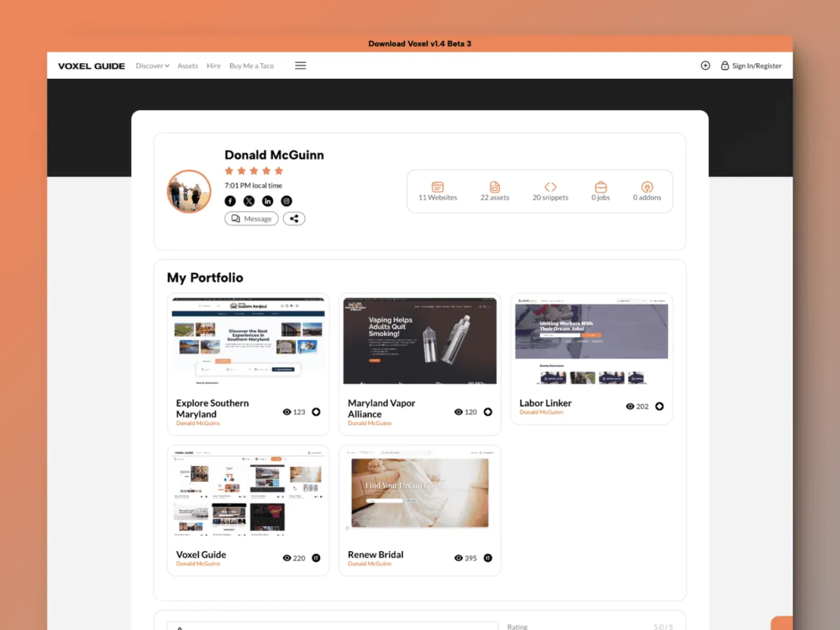840x630 pixels.
Task: Open the Explore Southern Maryland title link
Action: click(212, 408)
